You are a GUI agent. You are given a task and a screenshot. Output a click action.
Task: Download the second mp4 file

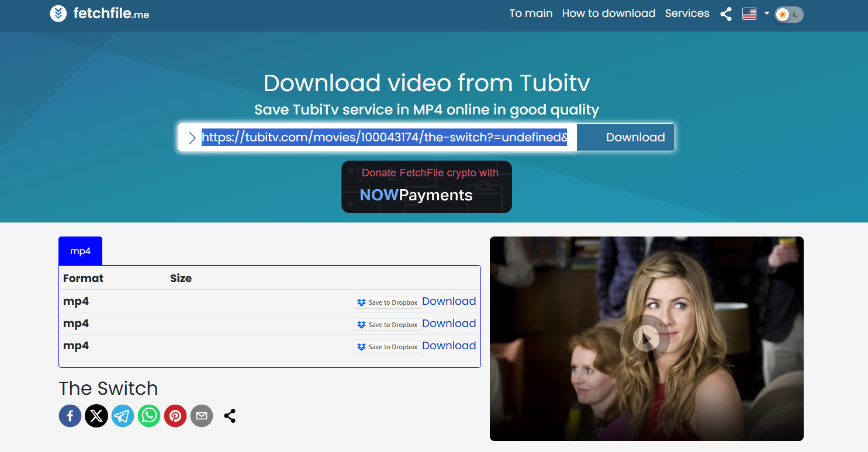(x=449, y=324)
